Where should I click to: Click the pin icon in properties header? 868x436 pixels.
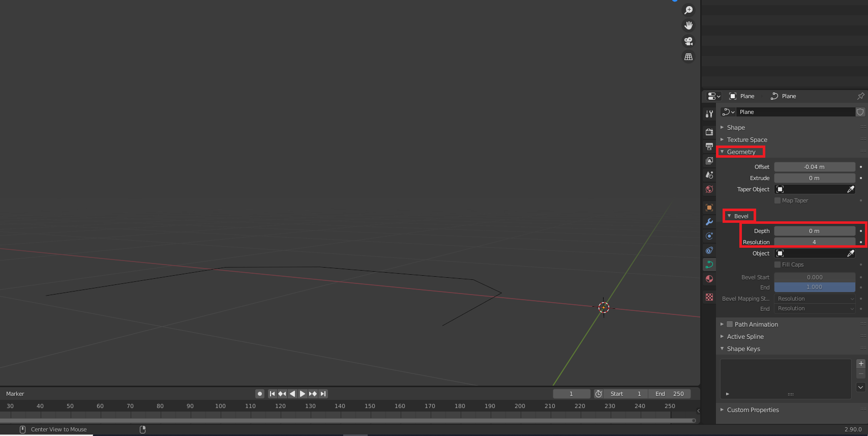(x=860, y=96)
